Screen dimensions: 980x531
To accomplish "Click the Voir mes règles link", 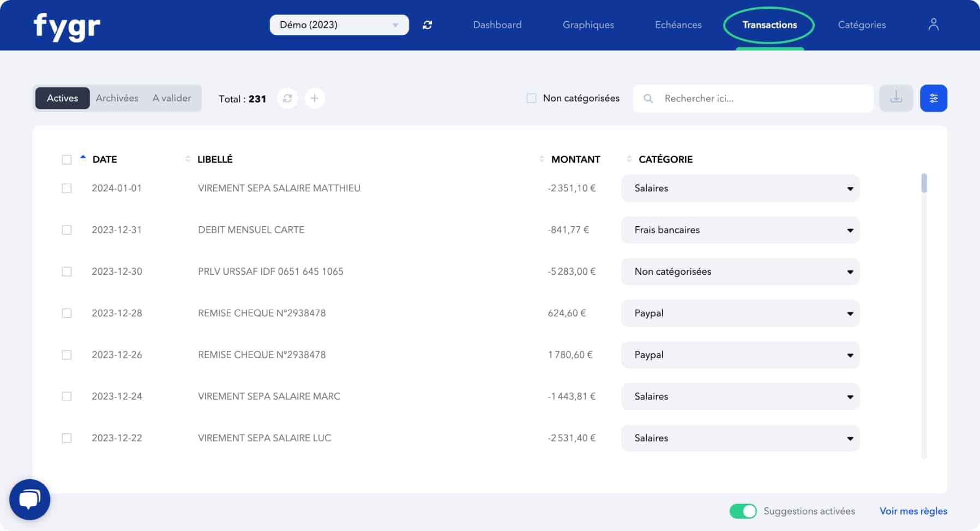I will 913,511.
